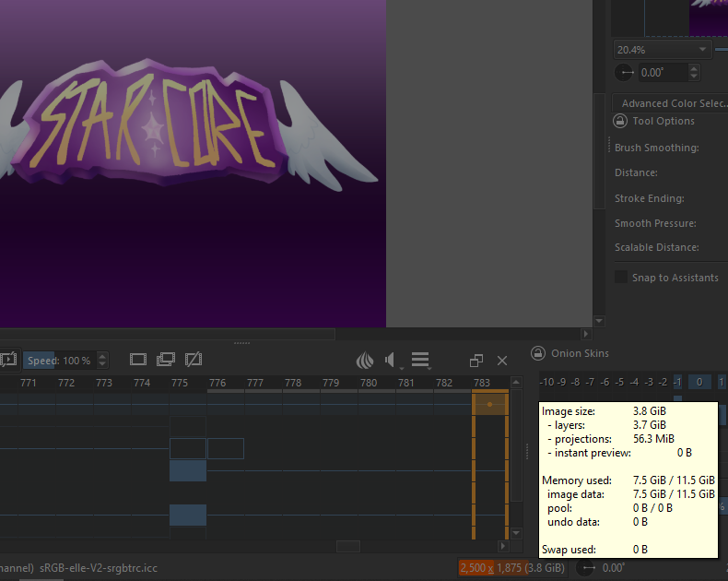The width and height of the screenshot is (728, 581).
Task: Click the image dimensions memory button
Action: click(511, 568)
